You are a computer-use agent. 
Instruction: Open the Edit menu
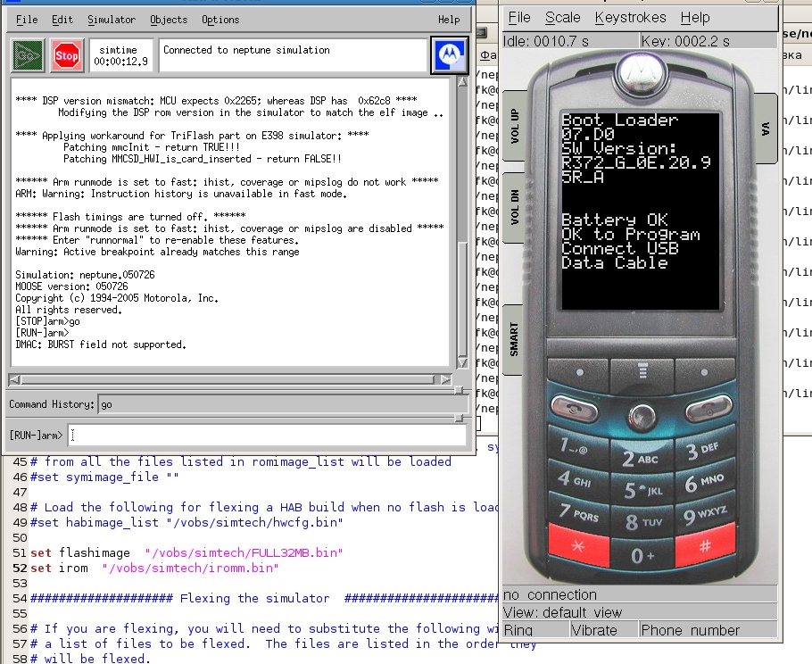coord(62,20)
